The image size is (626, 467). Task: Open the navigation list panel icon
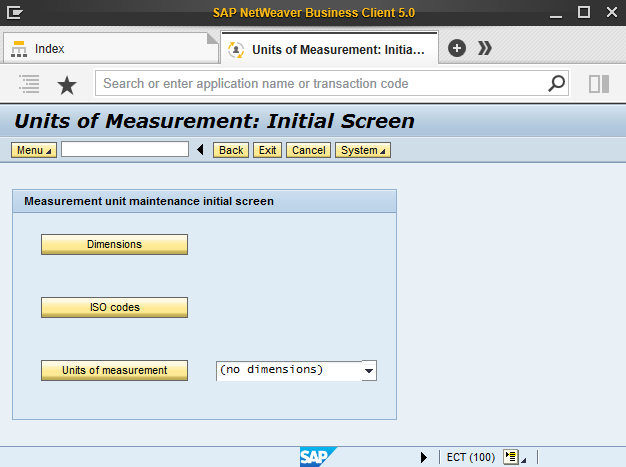tap(30, 84)
